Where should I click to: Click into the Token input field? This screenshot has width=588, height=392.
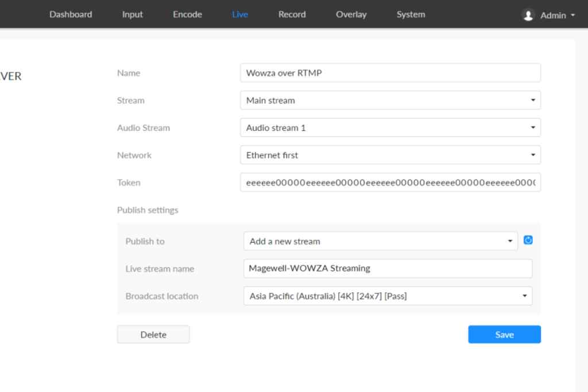pyautogui.click(x=390, y=182)
